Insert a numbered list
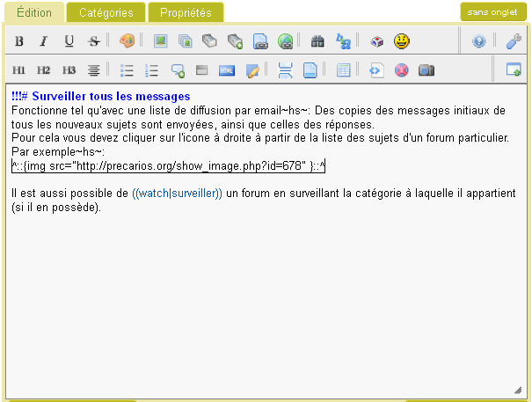This screenshot has width=532, height=402. [x=151, y=70]
